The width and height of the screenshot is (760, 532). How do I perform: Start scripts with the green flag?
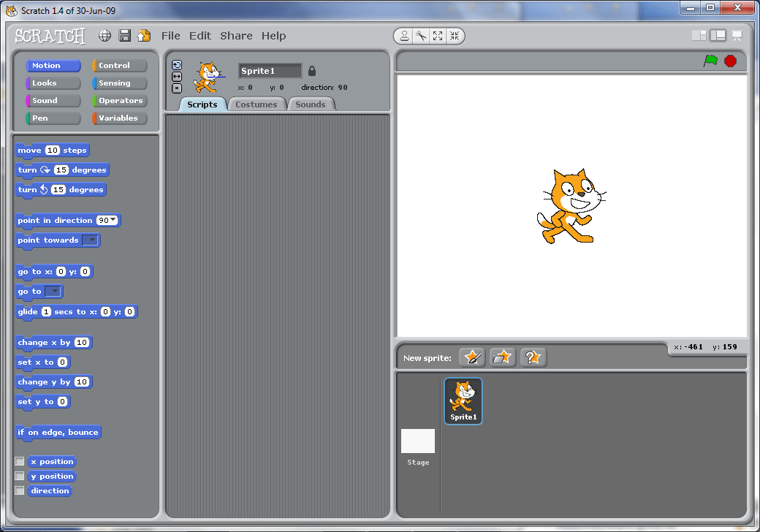coord(710,61)
